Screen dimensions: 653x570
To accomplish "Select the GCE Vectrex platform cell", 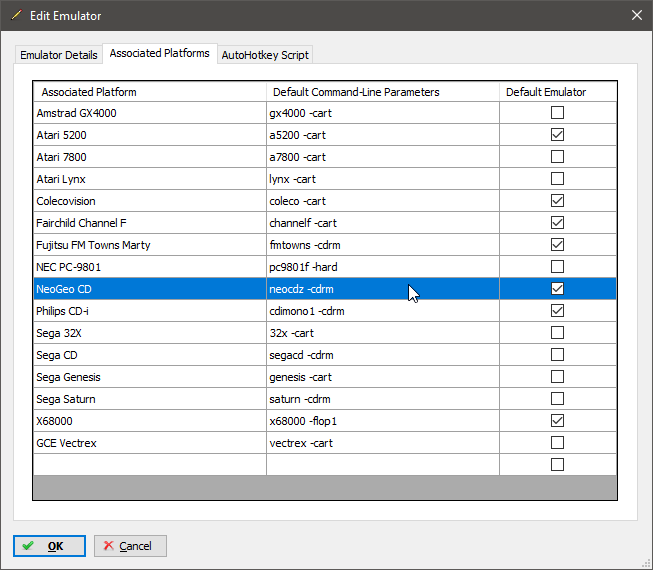I will tap(150, 443).
